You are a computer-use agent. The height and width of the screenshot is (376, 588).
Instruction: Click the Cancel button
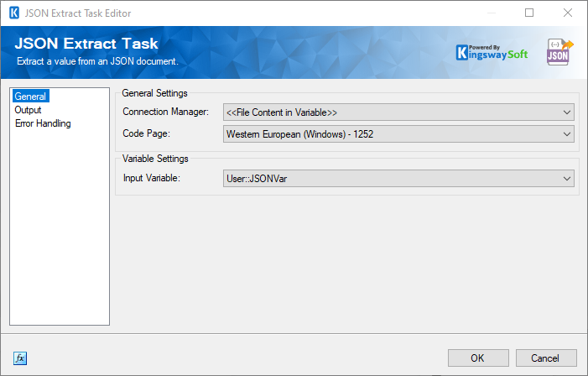pos(546,358)
